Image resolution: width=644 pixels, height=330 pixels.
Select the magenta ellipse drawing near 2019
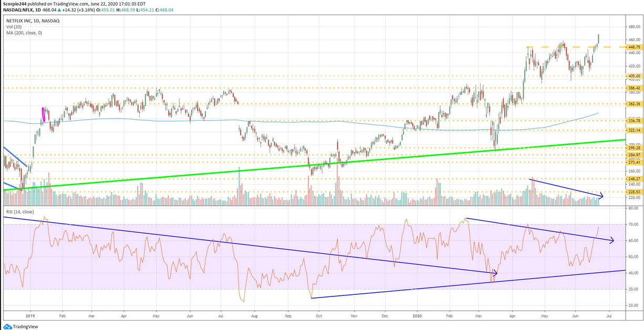pyautogui.click(x=44, y=115)
